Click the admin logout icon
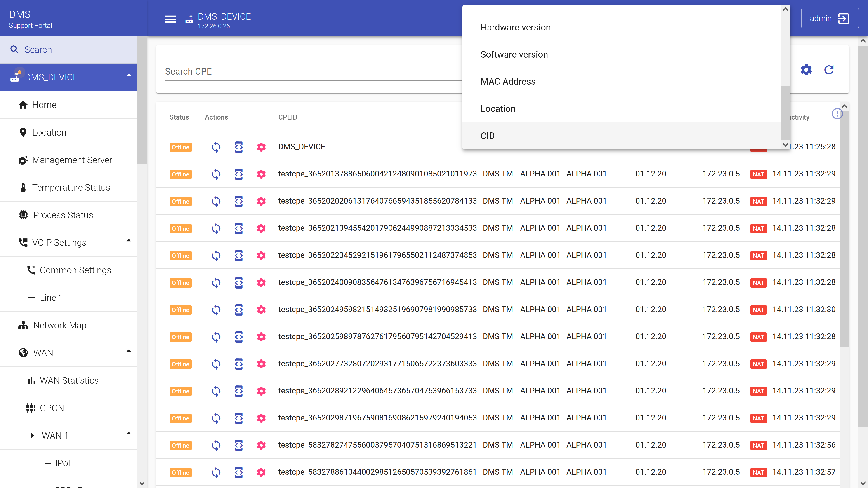The image size is (868, 488). 843,19
